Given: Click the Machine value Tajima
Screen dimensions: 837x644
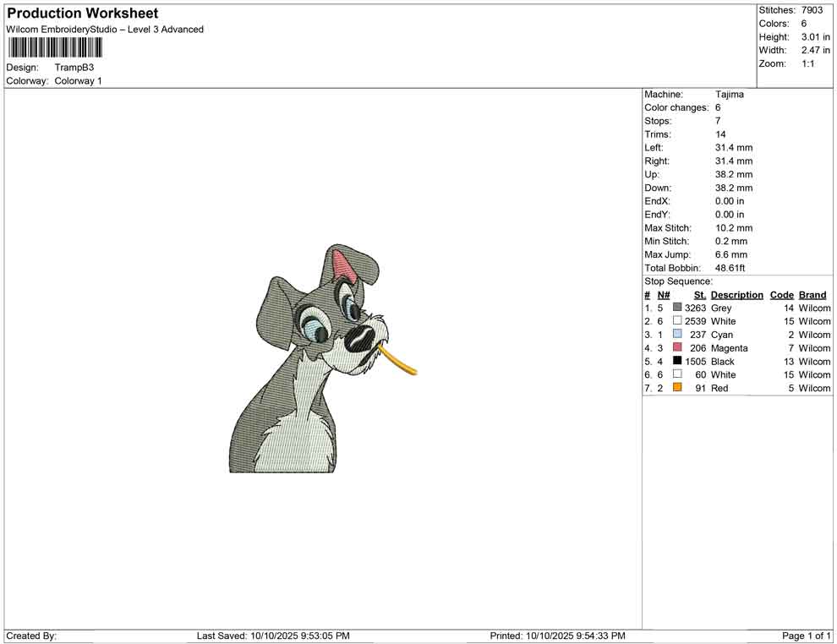Looking at the screenshot, I should 729,94.
